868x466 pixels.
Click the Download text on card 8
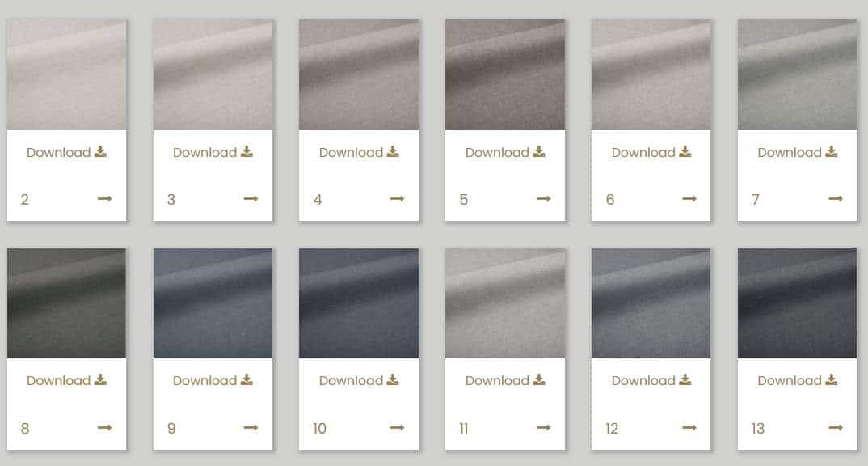pos(59,381)
